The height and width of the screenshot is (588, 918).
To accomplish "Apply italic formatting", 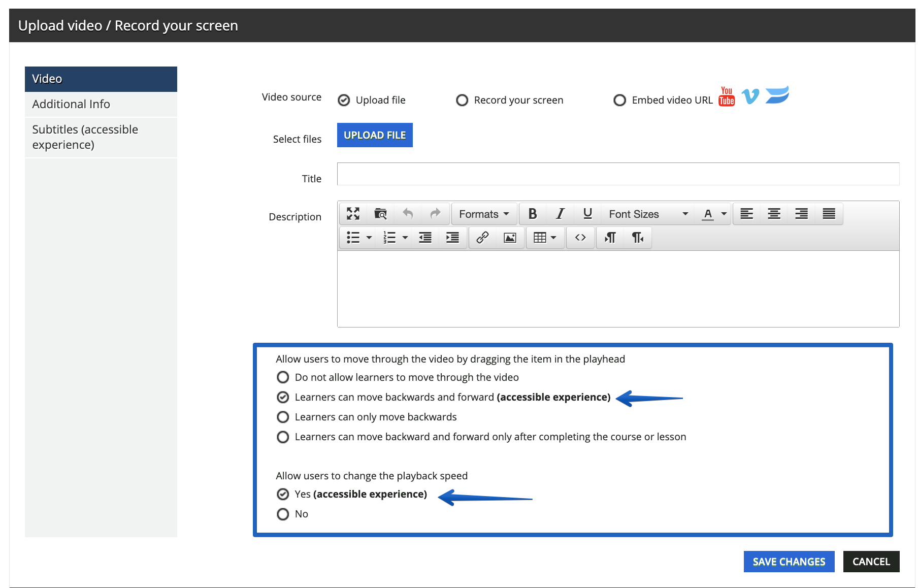I will point(560,214).
